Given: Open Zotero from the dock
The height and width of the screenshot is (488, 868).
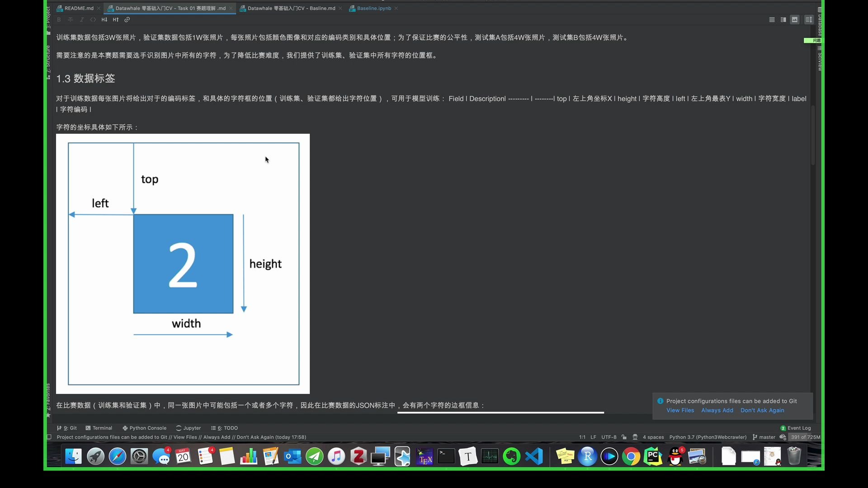Looking at the screenshot, I should [359, 456].
